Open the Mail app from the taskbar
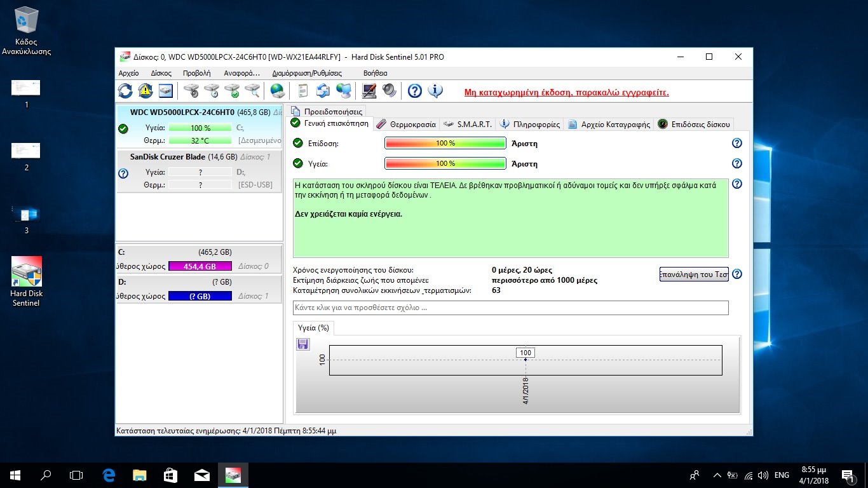868x488 pixels. pyautogui.click(x=201, y=475)
